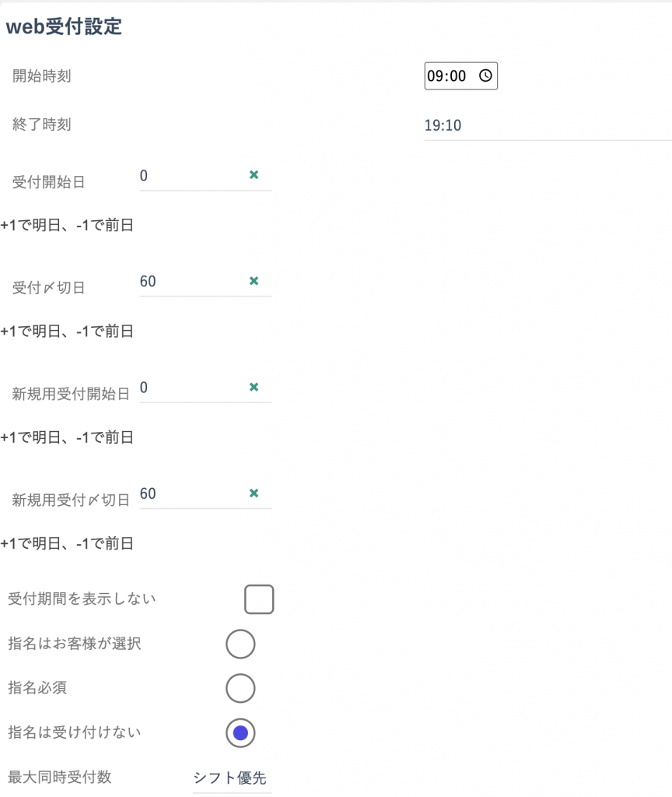Click the 新規用受付〆切日 number field
Image resolution: width=672 pixels, height=797 pixels.
point(193,494)
